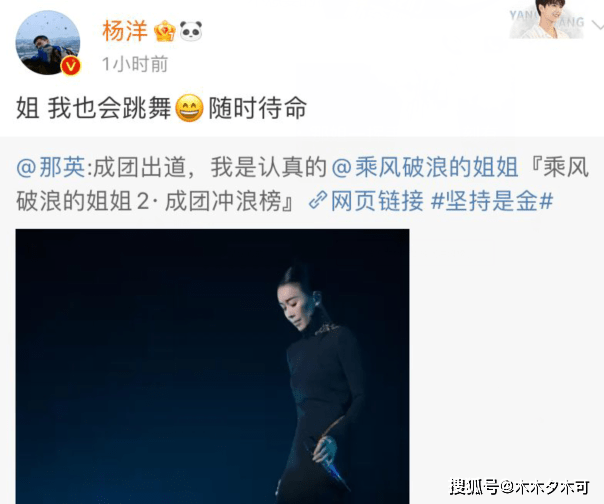Image resolution: width=604 pixels, height=504 pixels.
Task: Click the orange verified V badge
Action: tap(70, 66)
